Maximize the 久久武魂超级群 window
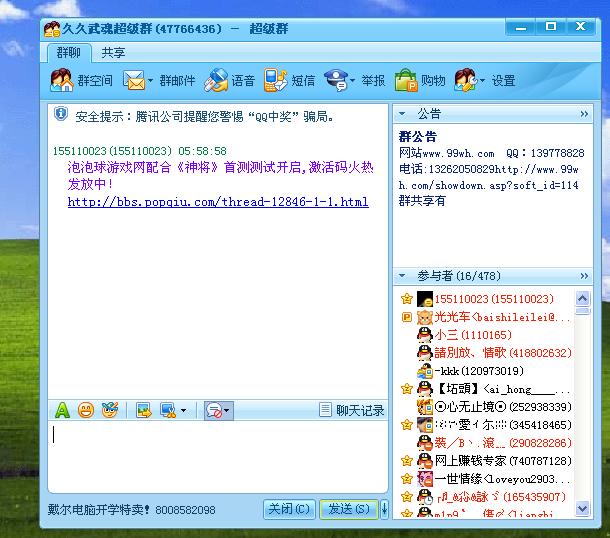This screenshot has width=610, height=538. 550,27
